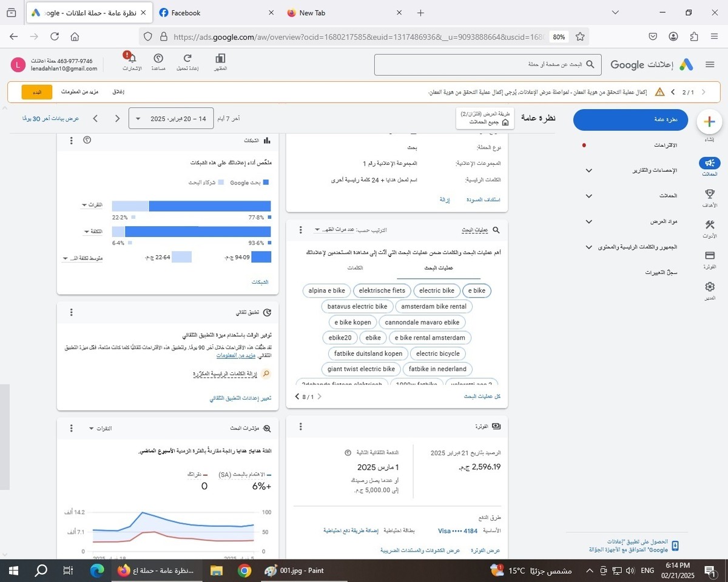Open the Campaigns megaphone icon in sidebar
This screenshot has height=582, width=728.
click(x=709, y=163)
